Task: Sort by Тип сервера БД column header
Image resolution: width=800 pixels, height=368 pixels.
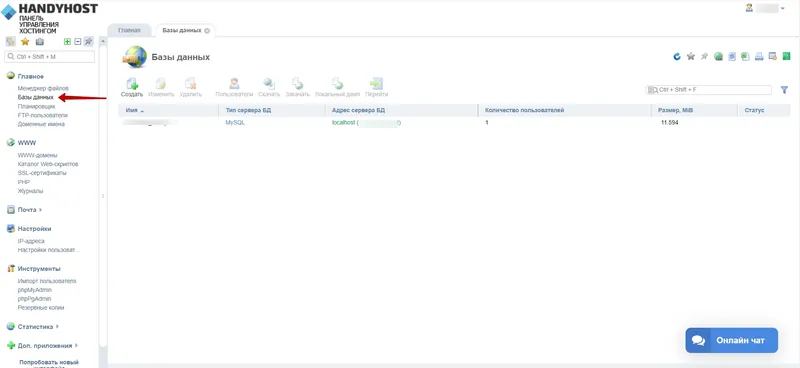Action: point(272,110)
